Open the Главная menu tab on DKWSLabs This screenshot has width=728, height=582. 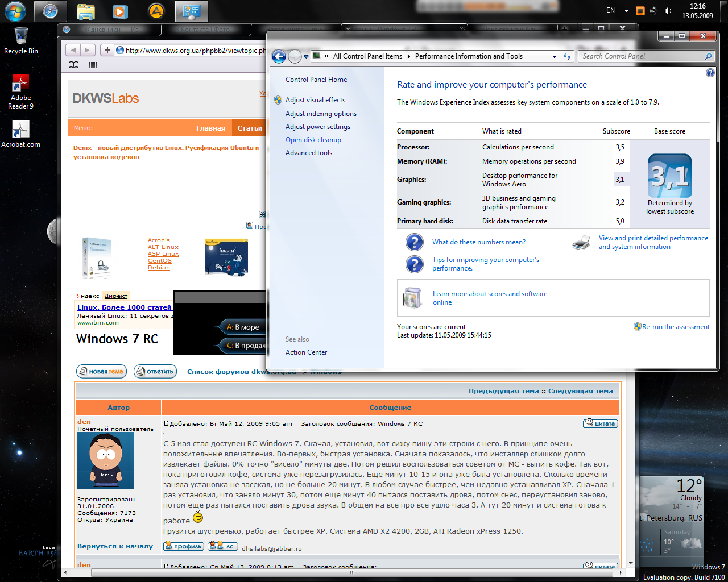[x=210, y=128]
